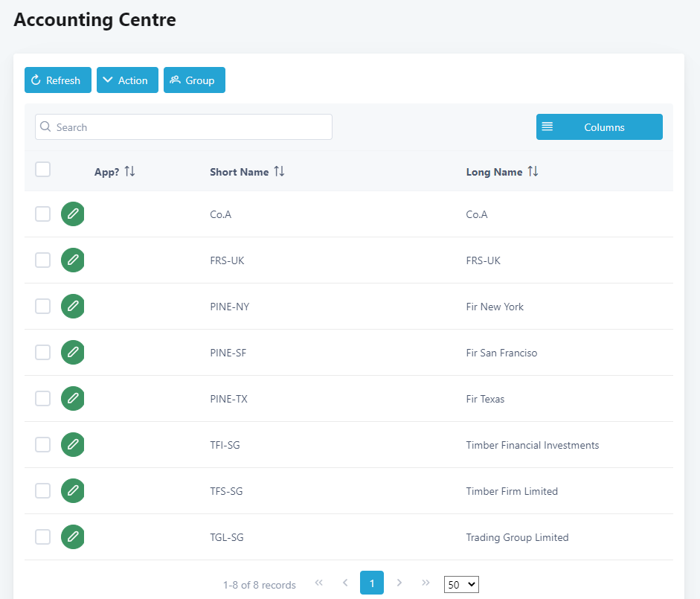Edit the FRS-UK record via pencil icon
This screenshot has height=599, width=700.
pyautogui.click(x=72, y=260)
